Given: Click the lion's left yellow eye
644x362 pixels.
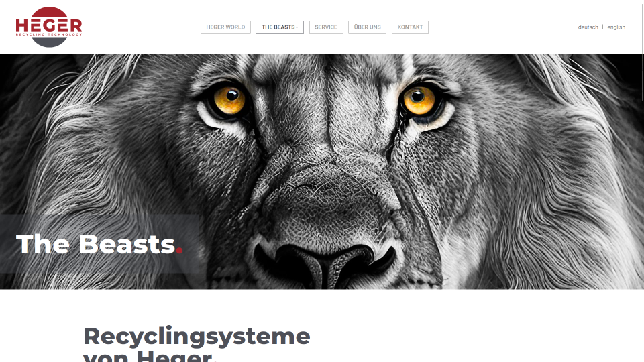Looking at the screenshot, I should click(x=229, y=101).
